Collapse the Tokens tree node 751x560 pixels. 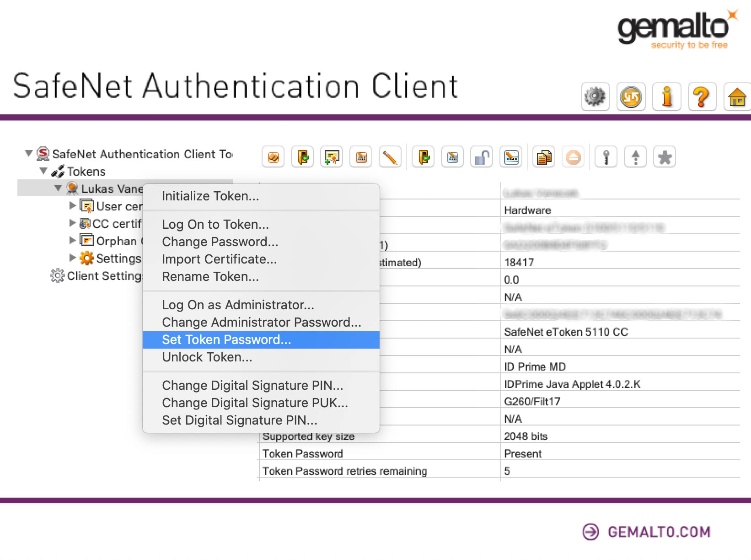point(43,171)
